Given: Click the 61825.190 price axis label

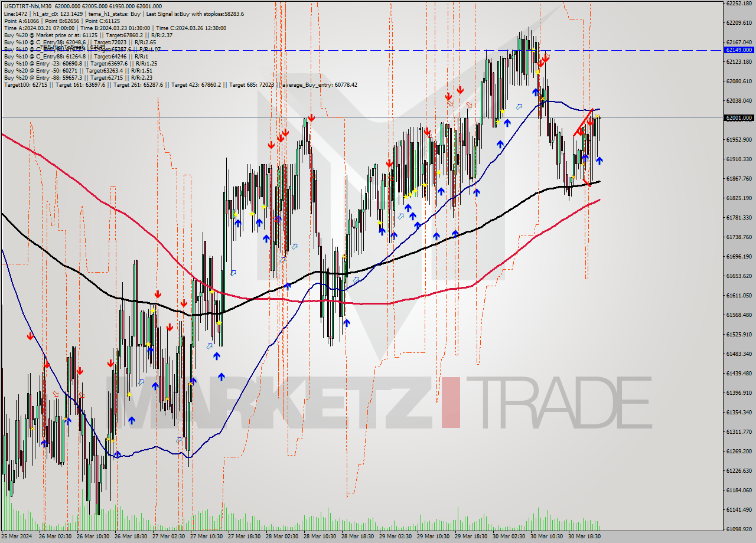Looking at the screenshot, I should click(x=739, y=198).
